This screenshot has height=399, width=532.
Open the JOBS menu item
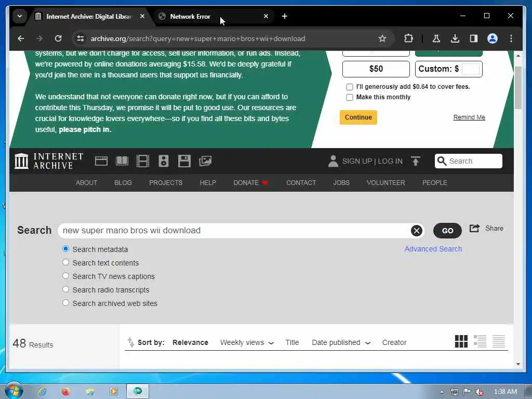click(x=341, y=183)
